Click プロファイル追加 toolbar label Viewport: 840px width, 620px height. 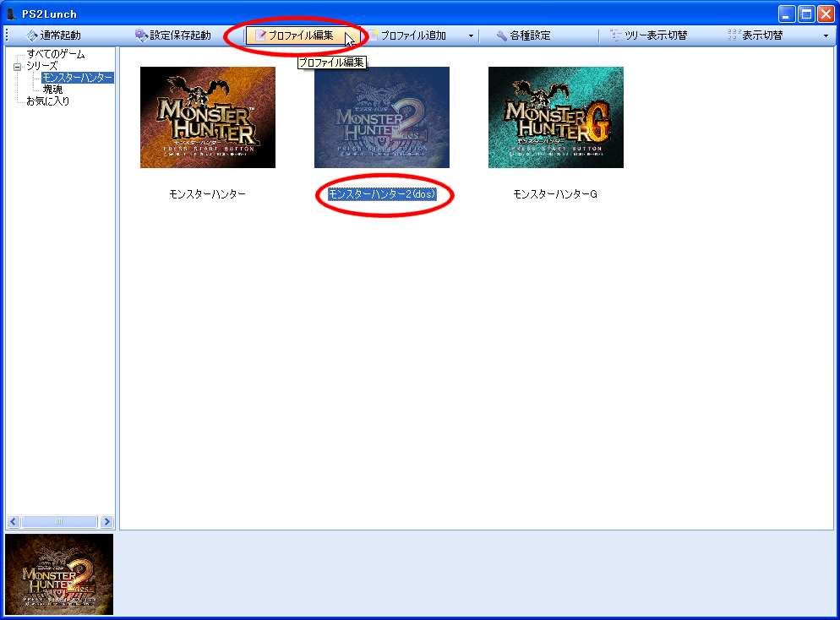tap(413, 35)
